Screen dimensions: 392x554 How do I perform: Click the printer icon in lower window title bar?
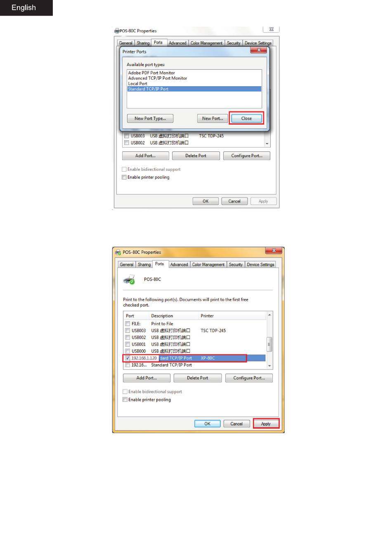point(118,252)
